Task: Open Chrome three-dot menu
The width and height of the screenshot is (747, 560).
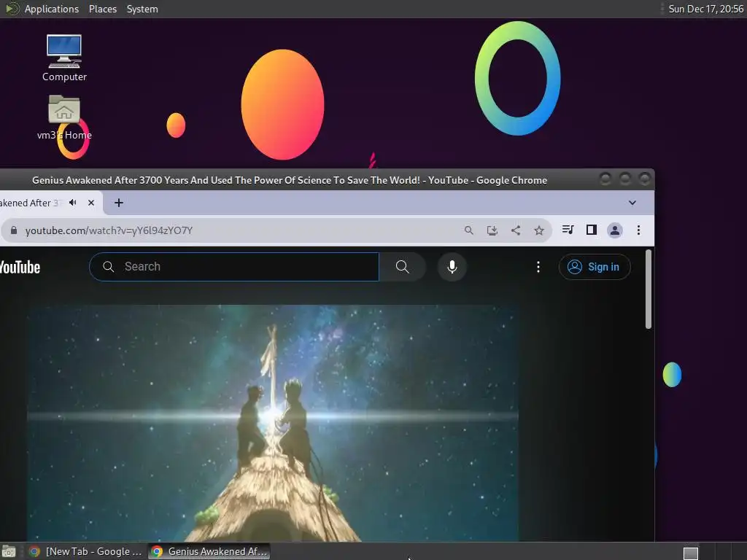Action: [638, 230]
